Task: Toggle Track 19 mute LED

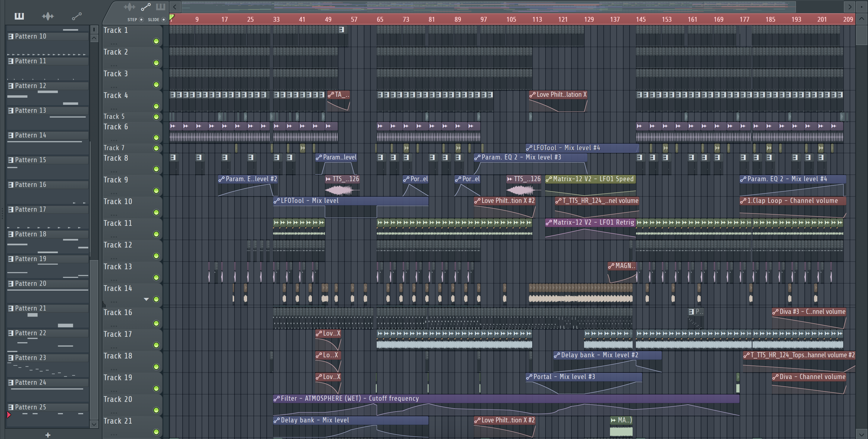Action: pyautogui.click(x=156, y=388)
